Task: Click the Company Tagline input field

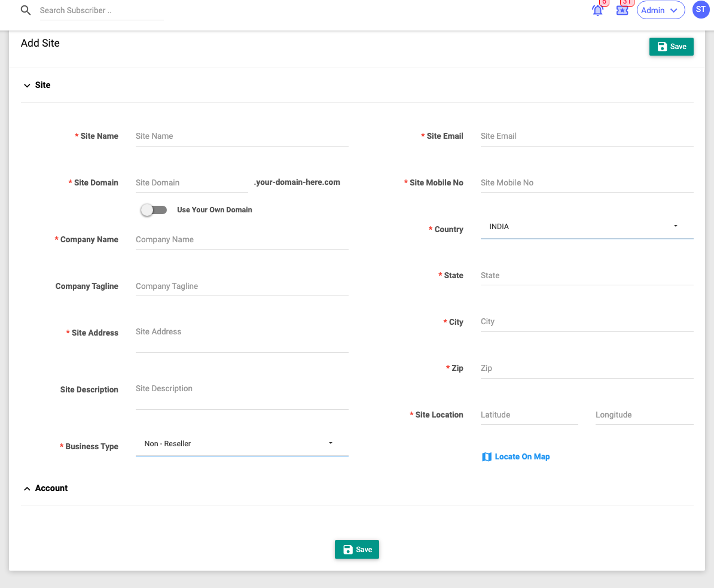Action: click(x=242, y=286)
